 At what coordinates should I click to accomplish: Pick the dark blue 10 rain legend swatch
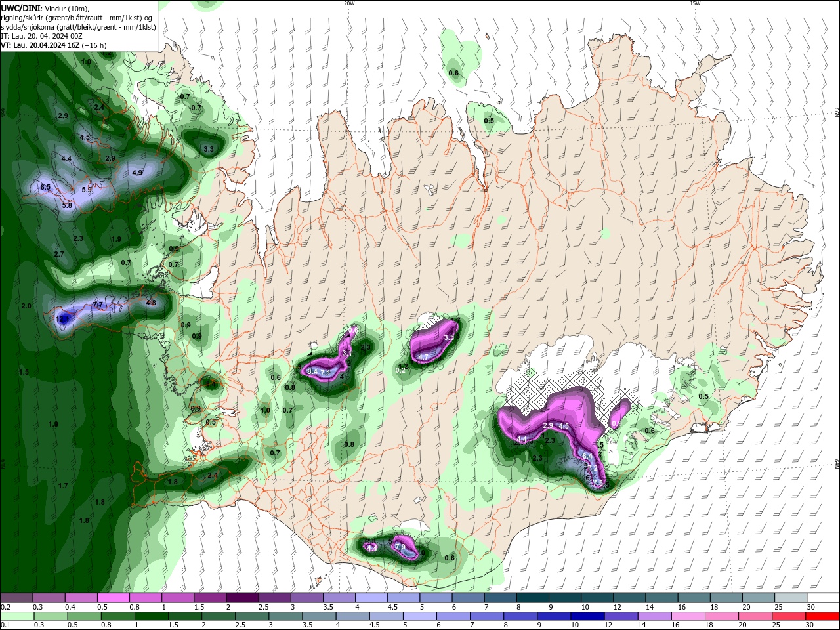(x=587, y=616)
